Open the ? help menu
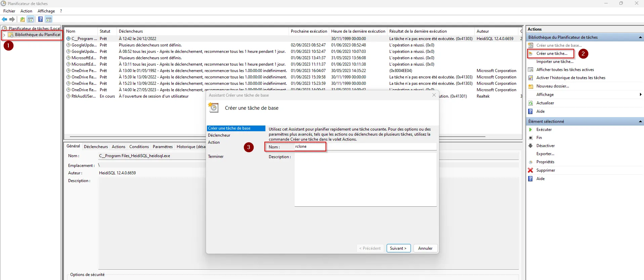644x280 pixels. pyautogui.click(x=61, y=11)
